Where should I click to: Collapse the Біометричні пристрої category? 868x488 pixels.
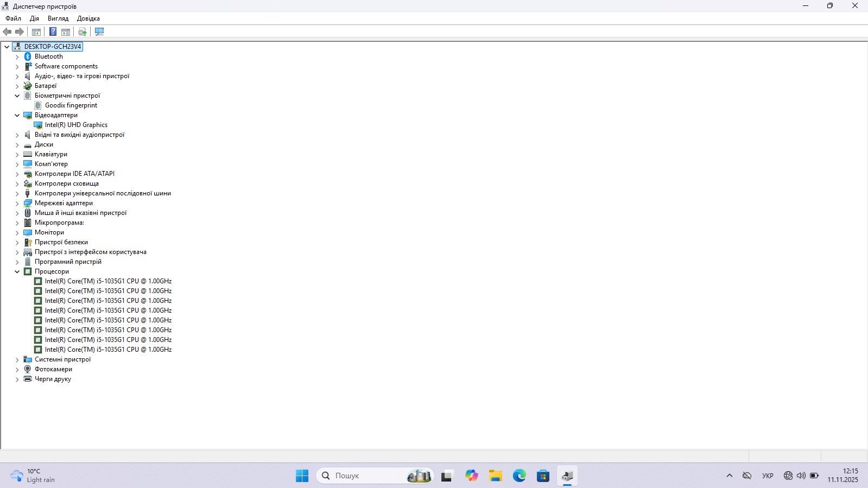tap(17, 96)
